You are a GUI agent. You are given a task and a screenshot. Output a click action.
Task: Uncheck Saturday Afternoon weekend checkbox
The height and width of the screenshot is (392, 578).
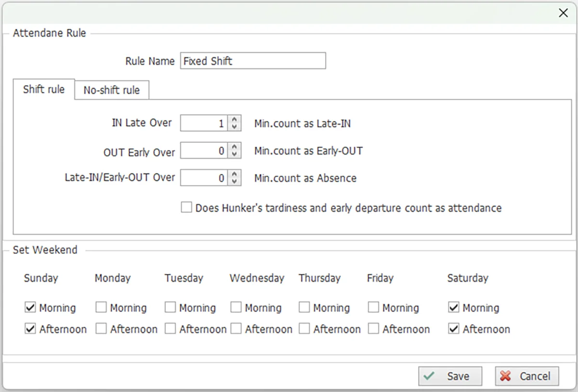click(x=453, y=329)
